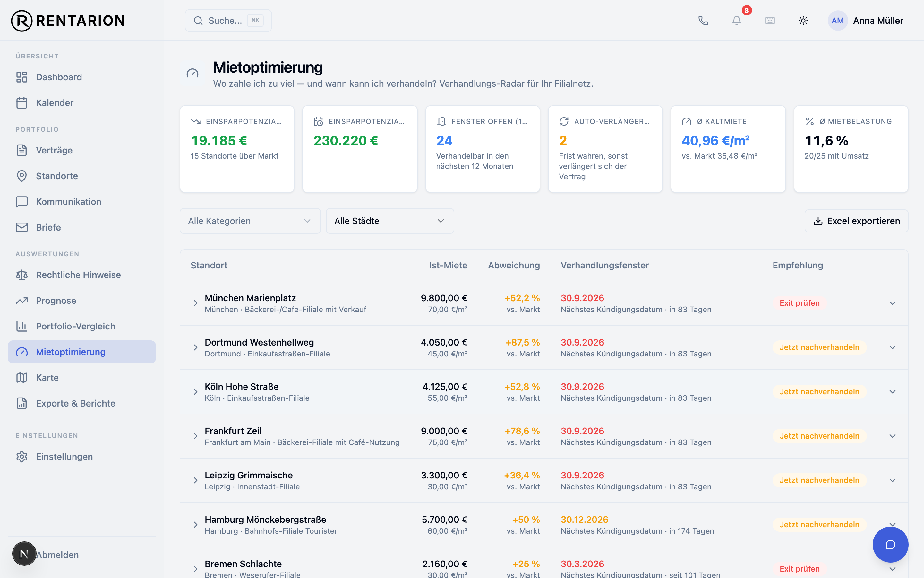Image resolution: width=924 pixels, height=578 pixels.
Task: Expand Hamburg Mönckebergstraße row chevron on left
Action: [x=195, y=525]
